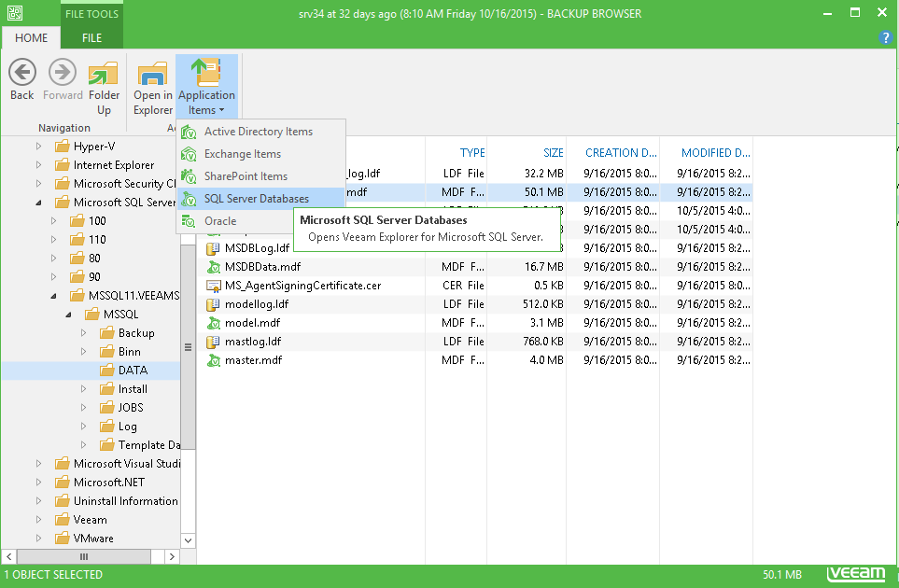Expand the 100 folder
The height and width of the screenshot is (588, 899).
click(x=53, y=221)
